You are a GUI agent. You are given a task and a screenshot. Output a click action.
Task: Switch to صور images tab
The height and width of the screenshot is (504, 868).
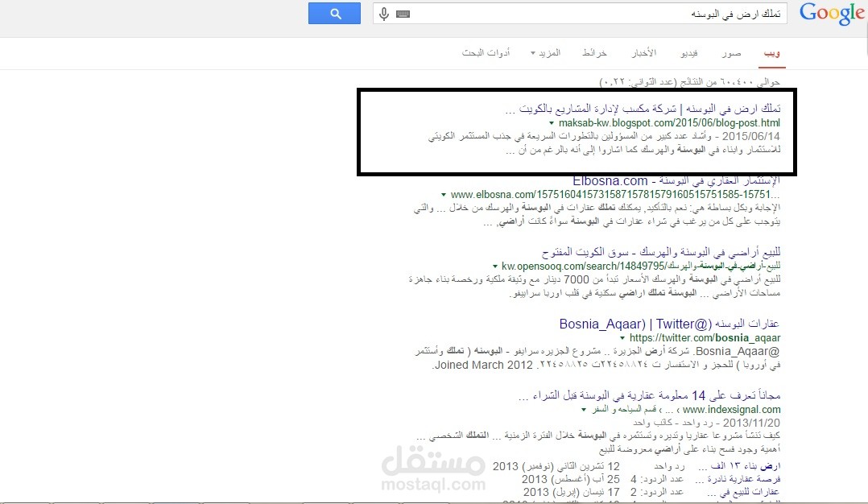pyautogui.click(x=731, y=53)
